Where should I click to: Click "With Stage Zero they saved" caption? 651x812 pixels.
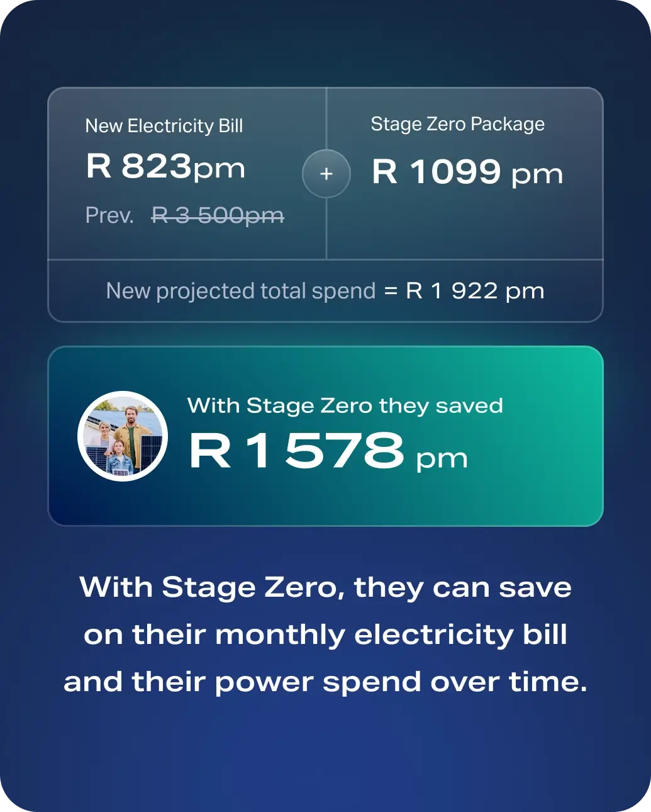[345, 405]
